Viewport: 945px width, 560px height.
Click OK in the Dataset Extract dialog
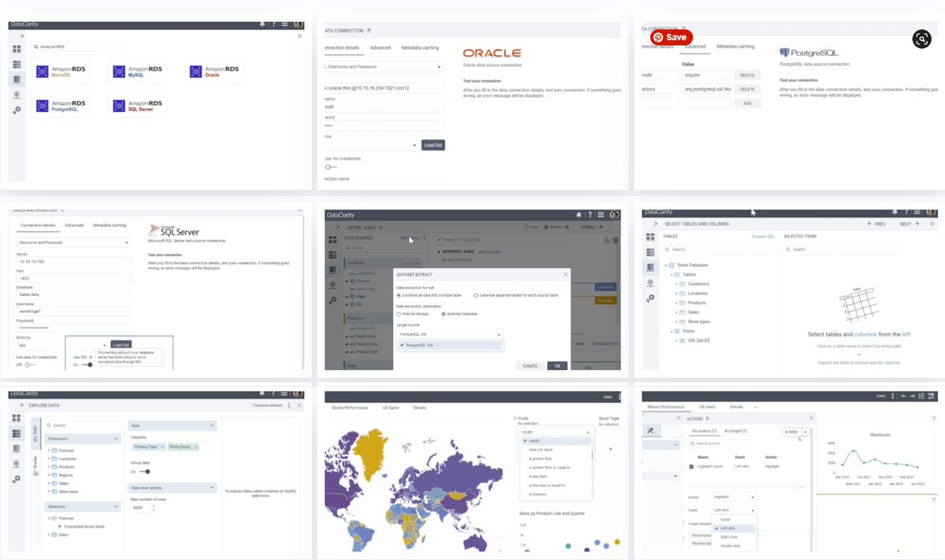(556, 365)
